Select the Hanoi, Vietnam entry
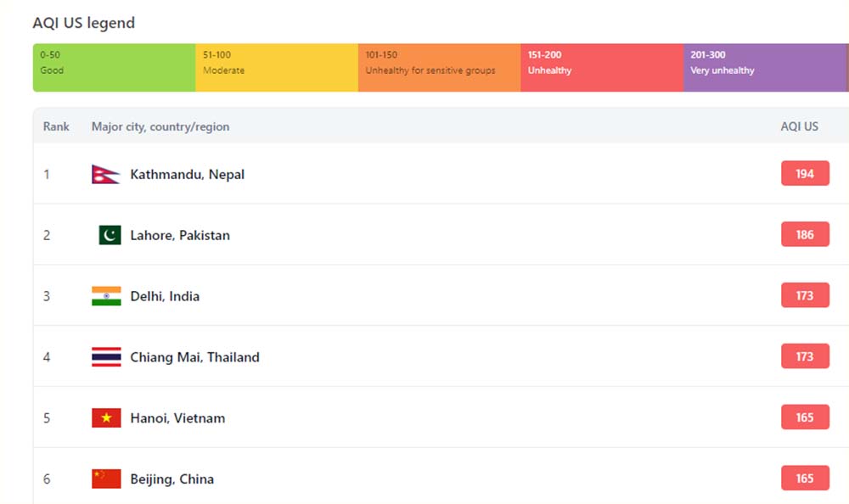Screen dimensions: 849x504 pos(177,418)
